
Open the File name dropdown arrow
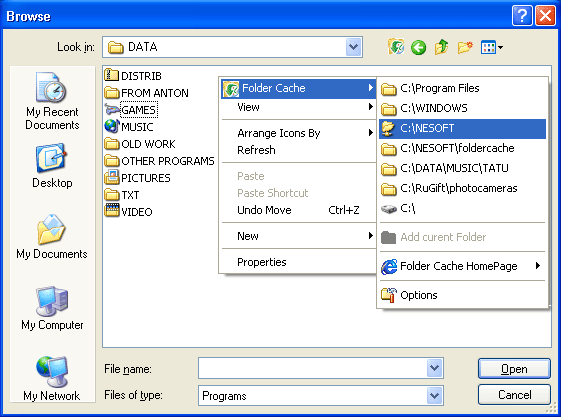[434, 368]
